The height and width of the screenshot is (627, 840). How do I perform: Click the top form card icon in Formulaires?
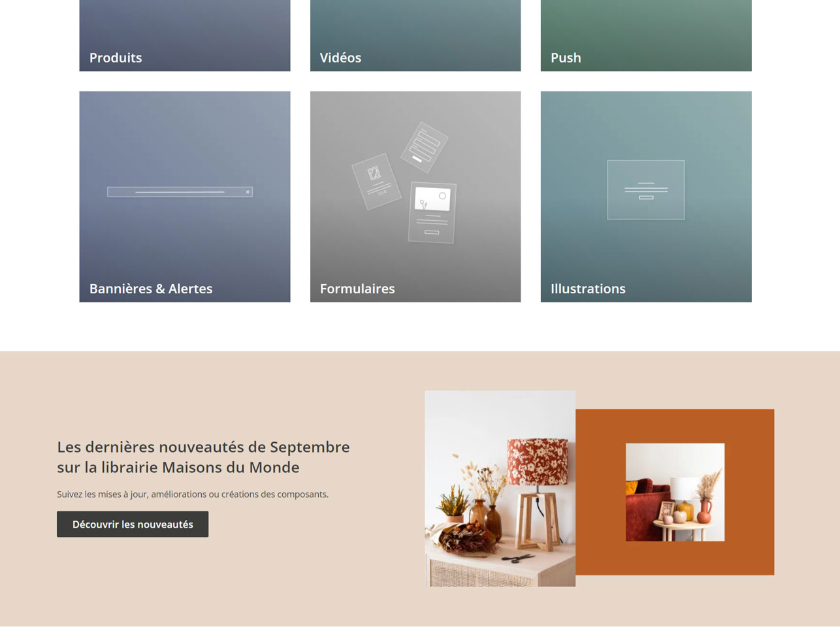[424, 147]
